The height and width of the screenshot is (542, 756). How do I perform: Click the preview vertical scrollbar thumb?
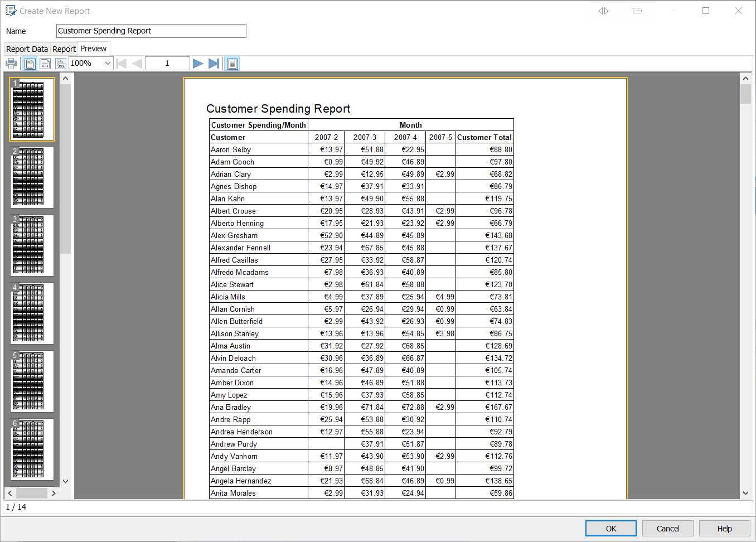pos(745,94)
